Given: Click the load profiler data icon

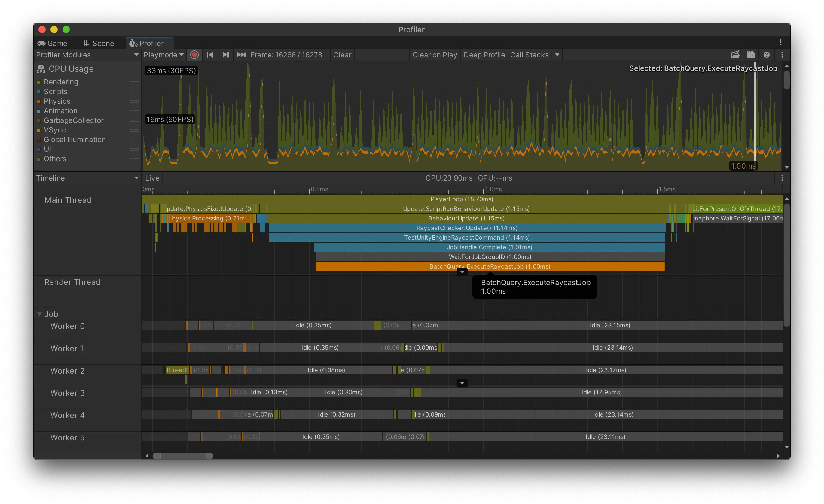Looking at the screenshot, I should tap(735, 55).
